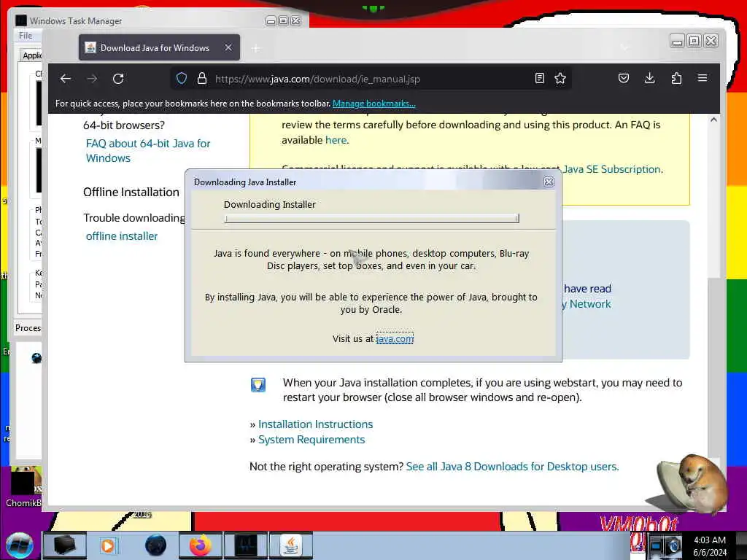This screenshot has width=747, height=560.
Task: Open System Requirements link
Action: click(311, 440)
